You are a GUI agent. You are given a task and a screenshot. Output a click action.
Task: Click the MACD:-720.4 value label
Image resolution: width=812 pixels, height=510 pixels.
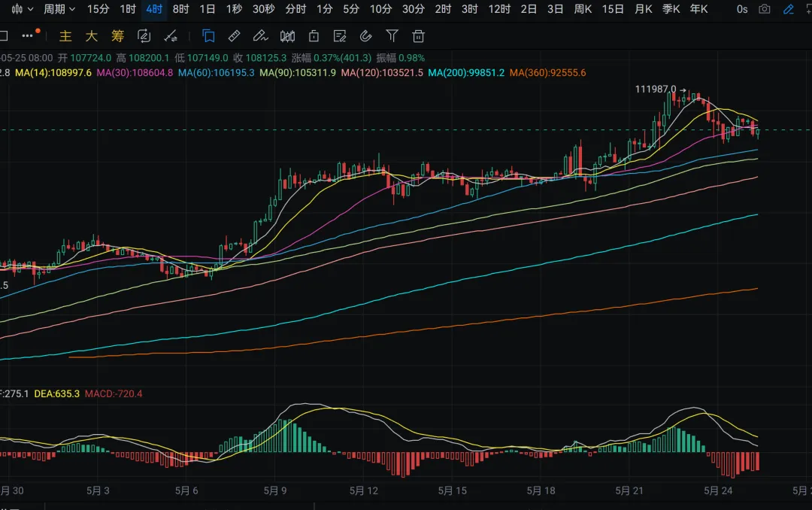[114, 394]
